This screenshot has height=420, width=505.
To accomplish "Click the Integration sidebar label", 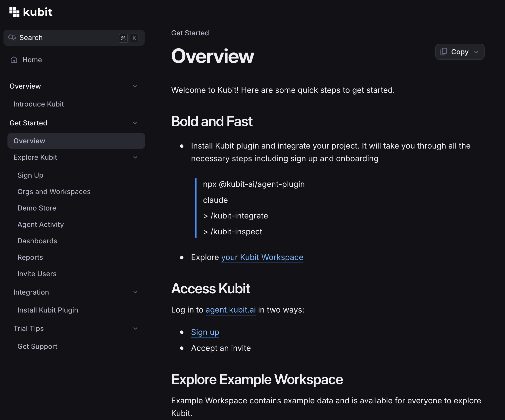I will (x=31, y=292).
